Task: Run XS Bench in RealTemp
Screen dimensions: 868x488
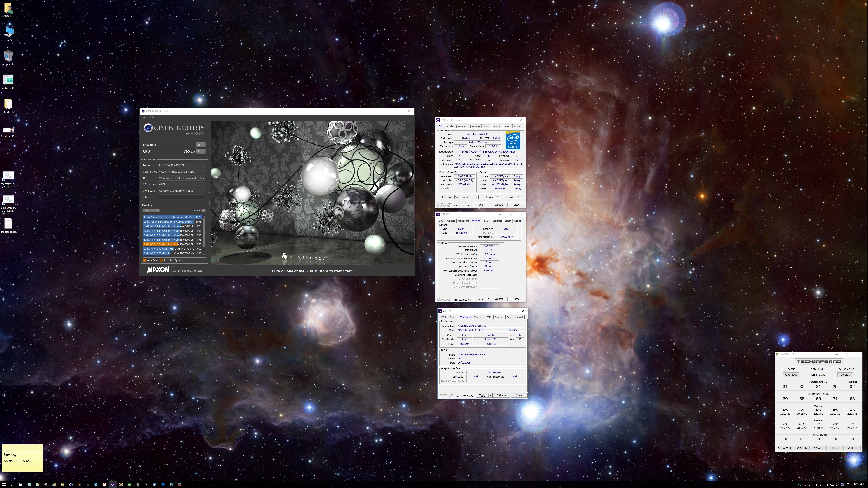Action: tap(801, 448)
